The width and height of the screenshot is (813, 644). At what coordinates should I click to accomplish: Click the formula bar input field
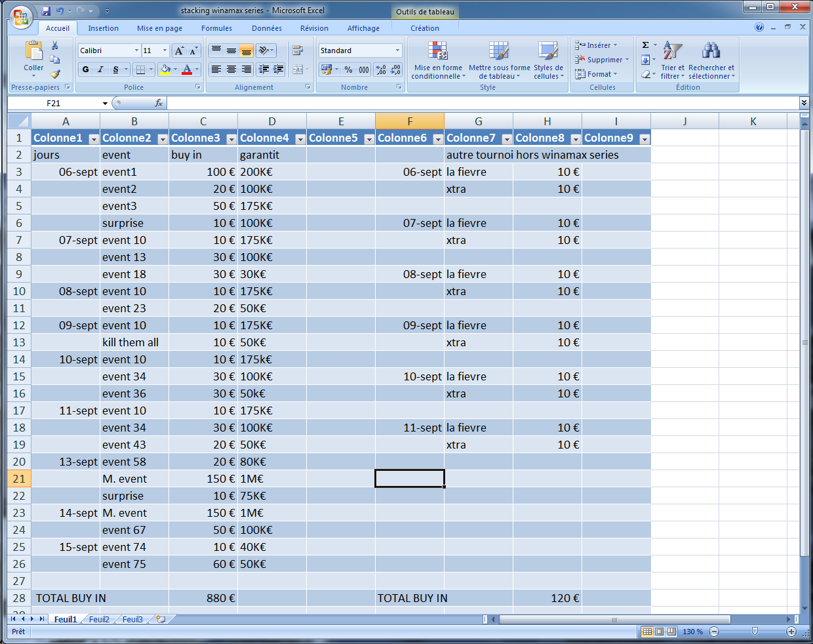click(483, 103)
